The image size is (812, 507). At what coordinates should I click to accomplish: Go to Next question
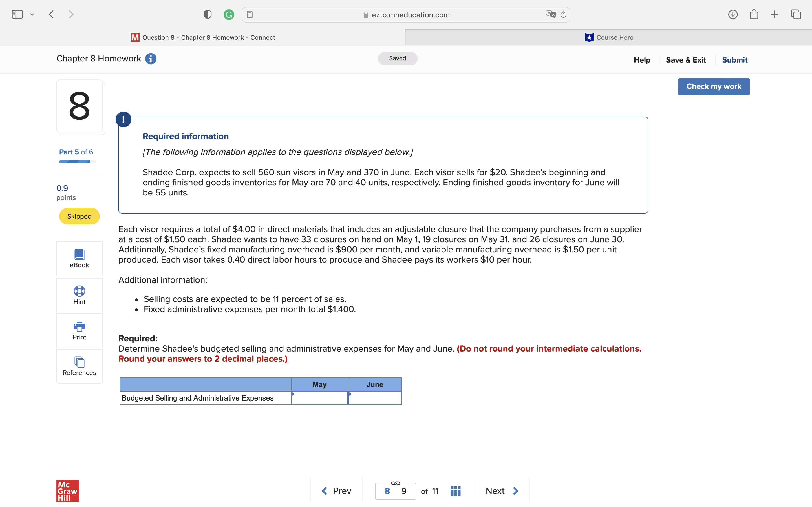(x=502, y=491)
